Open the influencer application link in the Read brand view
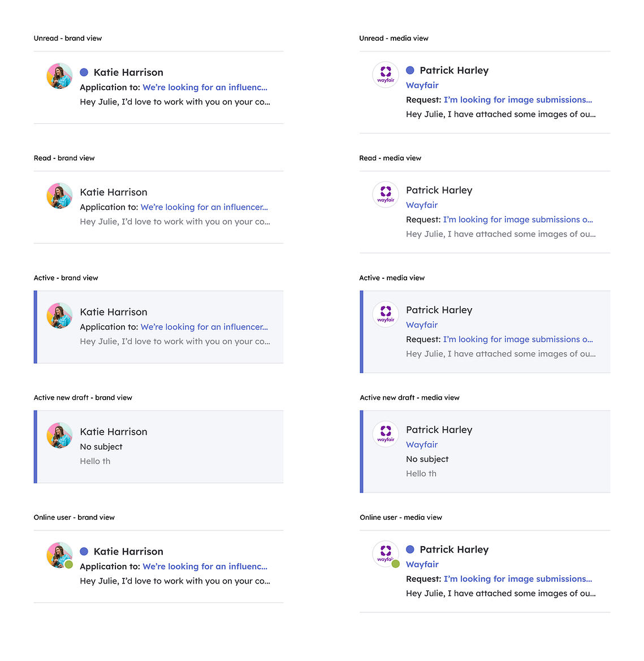 (204, 207)
